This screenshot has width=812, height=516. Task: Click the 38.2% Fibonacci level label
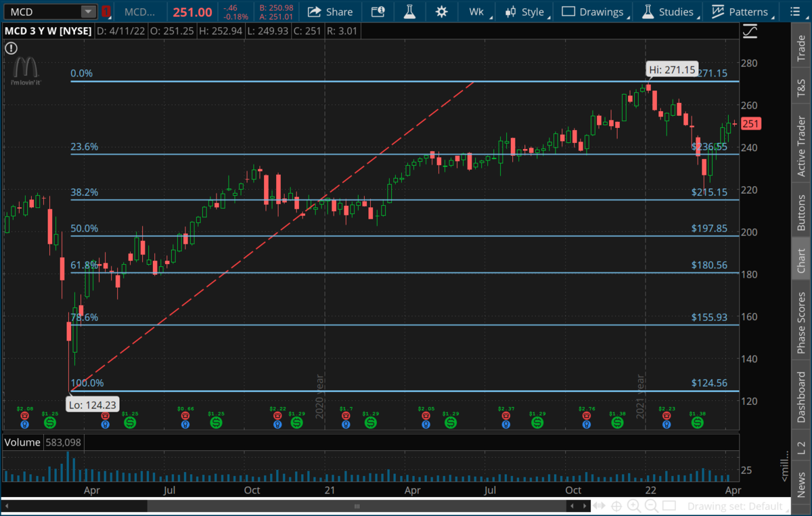pos(85,192)
